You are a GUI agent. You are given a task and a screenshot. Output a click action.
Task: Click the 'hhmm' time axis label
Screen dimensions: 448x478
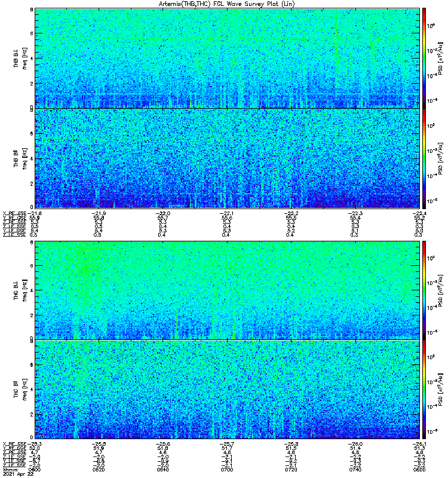click(x=9, y=470)
